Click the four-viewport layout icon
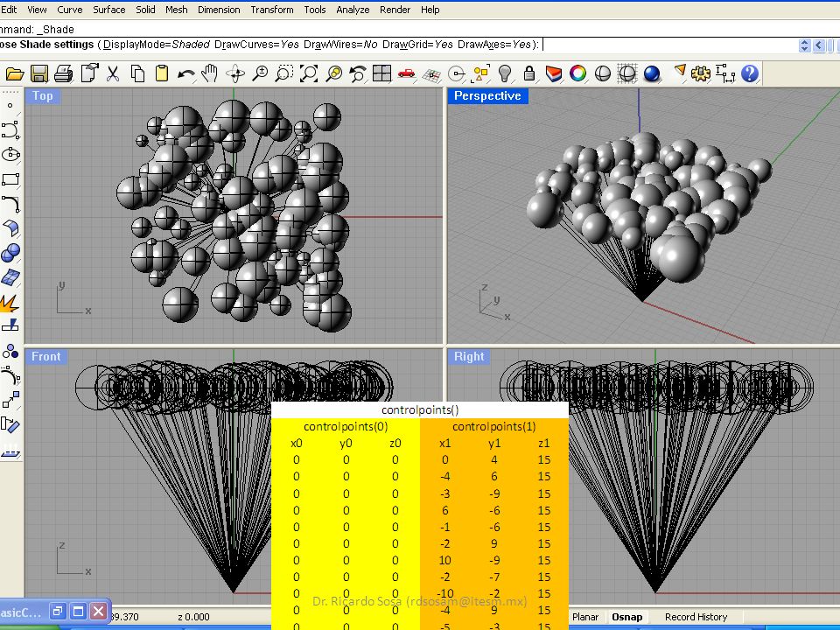The width and height of the screenshot is (840, 630). coord(381,73)
